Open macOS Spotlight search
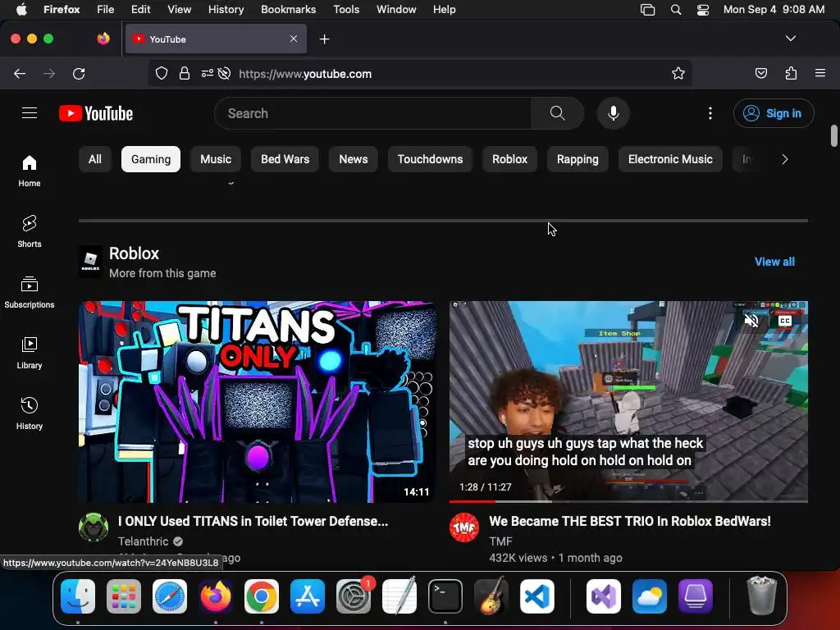840x630 pixels. [x=676, y=10]
